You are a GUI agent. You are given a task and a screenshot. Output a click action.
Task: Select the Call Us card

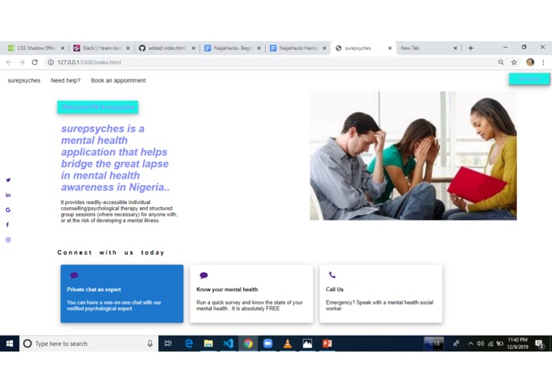coord(381,294)
